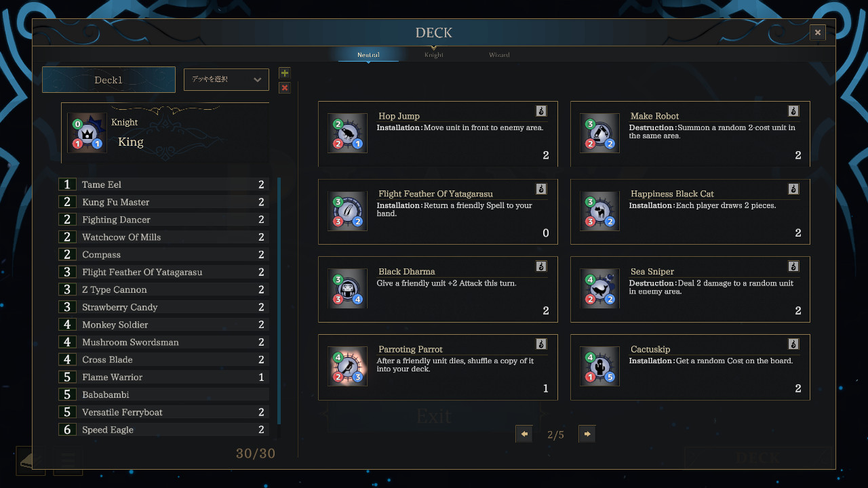Click the red X delete-deck icon
This screenshot has width=868, height=488.
(x=285, y=88)
